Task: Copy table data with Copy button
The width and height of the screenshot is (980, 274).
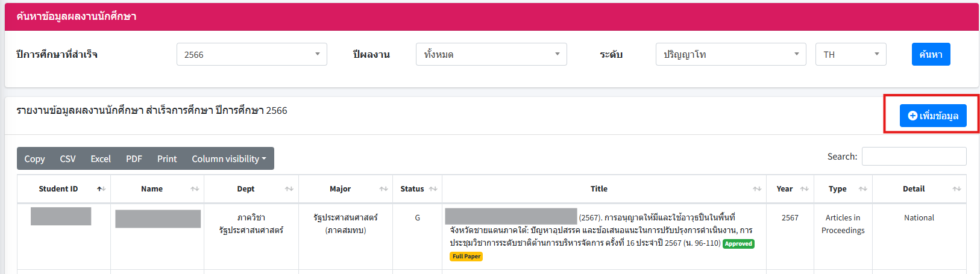Action: tap(34, 159)
